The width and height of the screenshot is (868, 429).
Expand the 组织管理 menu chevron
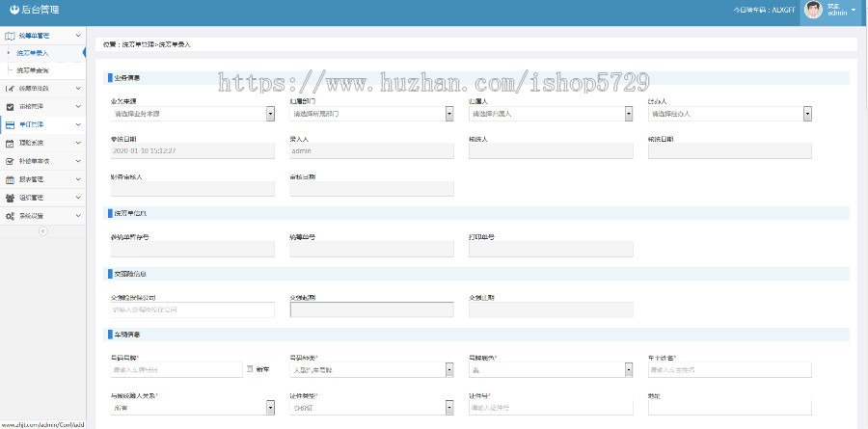pyautogui.click(x=78, y=198)
